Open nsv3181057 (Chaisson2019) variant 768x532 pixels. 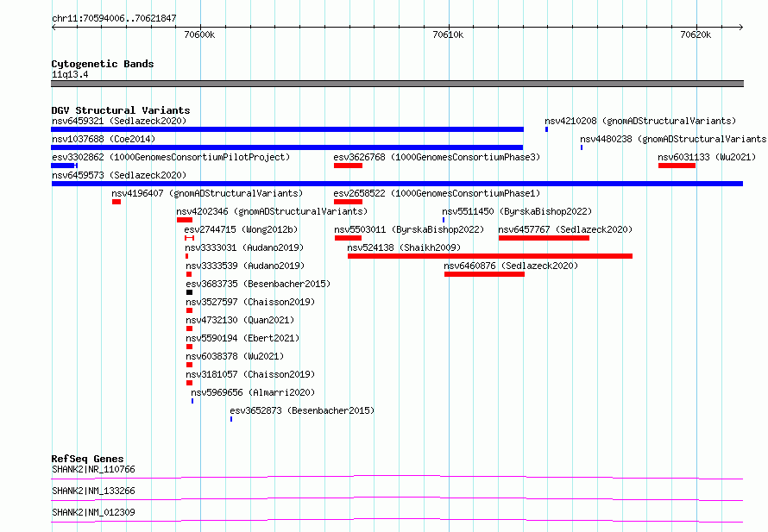tap(250, 374)
